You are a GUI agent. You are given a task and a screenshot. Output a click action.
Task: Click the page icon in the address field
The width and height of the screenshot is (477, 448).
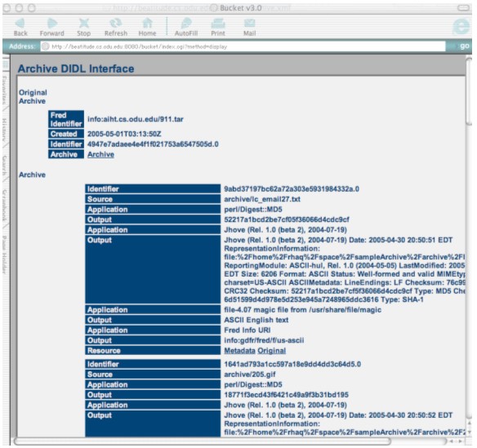[x=45, y=47]
